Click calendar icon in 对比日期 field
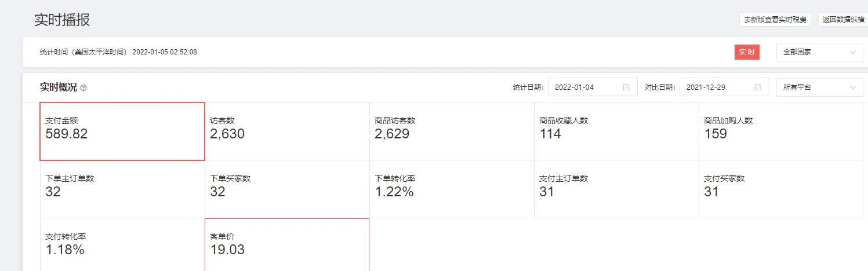The height and width of the screenshot is (271, 868). tap(758, 87)
